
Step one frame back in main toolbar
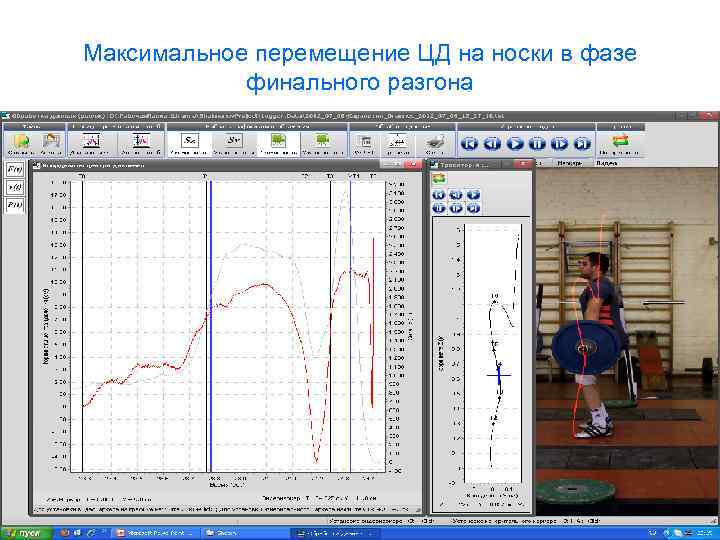point(492,144)
